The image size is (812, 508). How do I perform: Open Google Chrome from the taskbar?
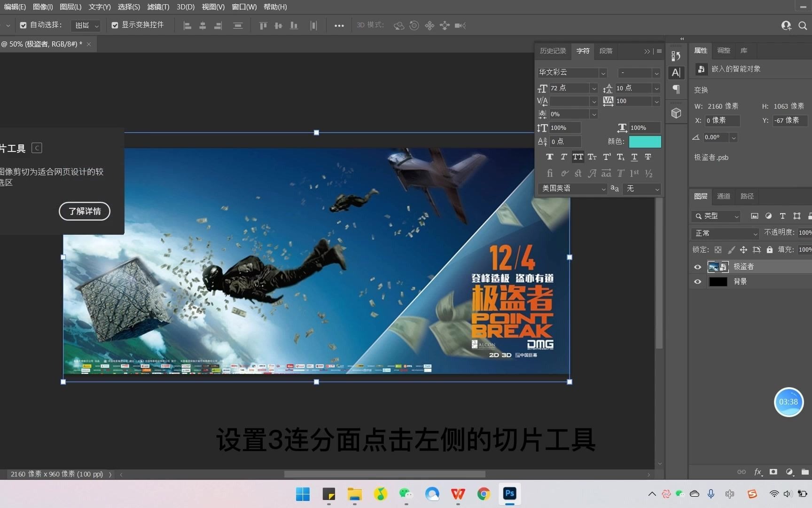point(484,494)
